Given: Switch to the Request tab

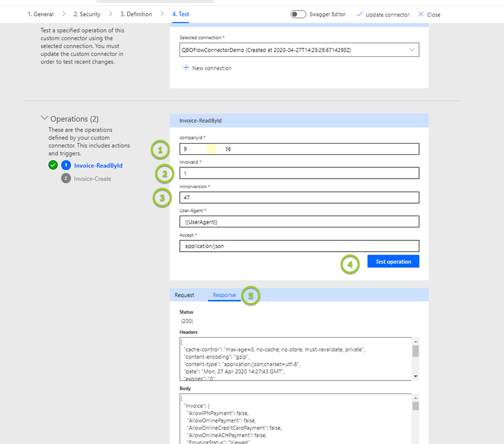Looking at the screenshot, I should click(184, 295).
